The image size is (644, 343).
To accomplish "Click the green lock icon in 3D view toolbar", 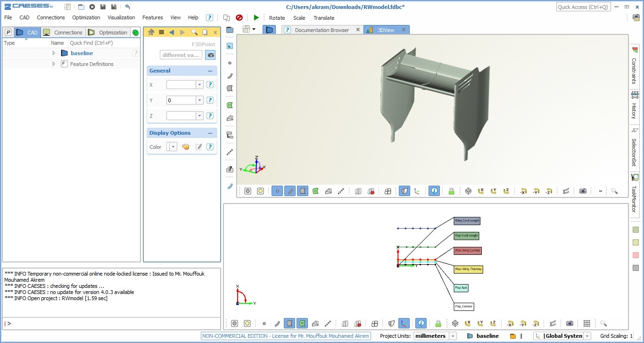I will (451, 191).
